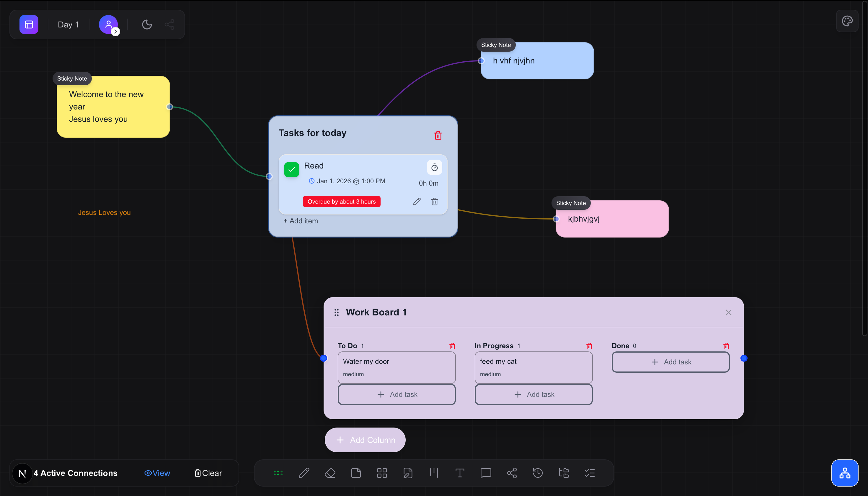Toggle dark mode with the moon icon
Screen dimensions: 868x496
(x=146, y=24)
